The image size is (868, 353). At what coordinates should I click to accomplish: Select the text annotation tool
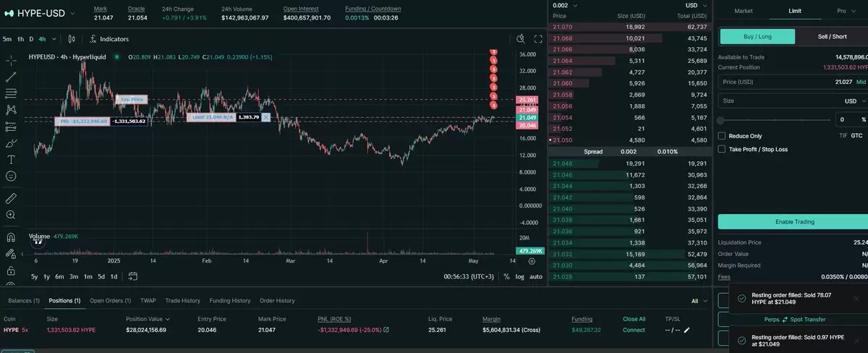pyautogui.click(x=11, y=159)
